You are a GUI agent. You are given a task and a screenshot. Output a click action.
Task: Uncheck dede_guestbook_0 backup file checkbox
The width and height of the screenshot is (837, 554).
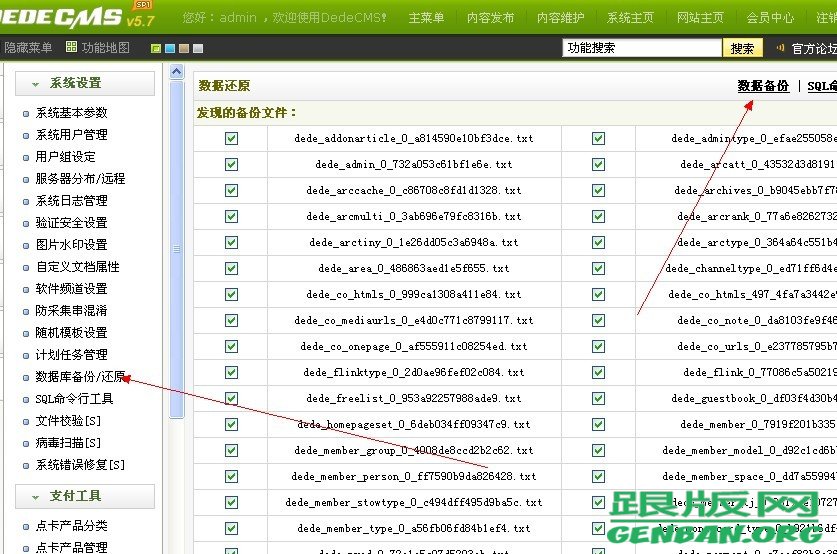(x=598, y=398)
